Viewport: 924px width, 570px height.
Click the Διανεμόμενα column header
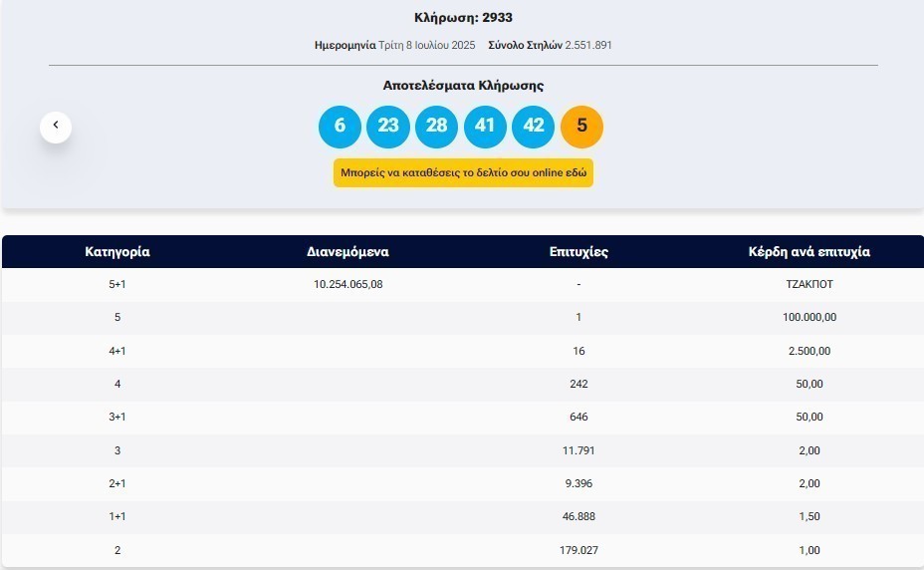347,252
